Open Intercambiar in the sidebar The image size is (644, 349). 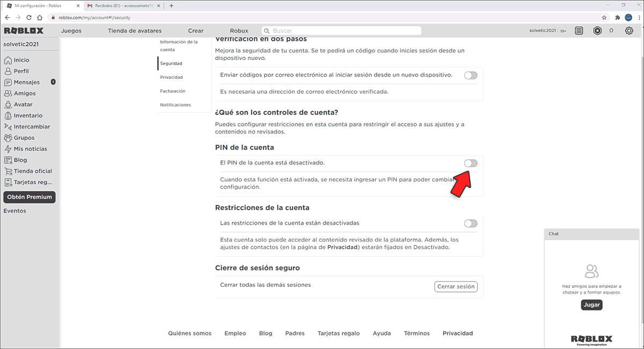pos(27,127)
